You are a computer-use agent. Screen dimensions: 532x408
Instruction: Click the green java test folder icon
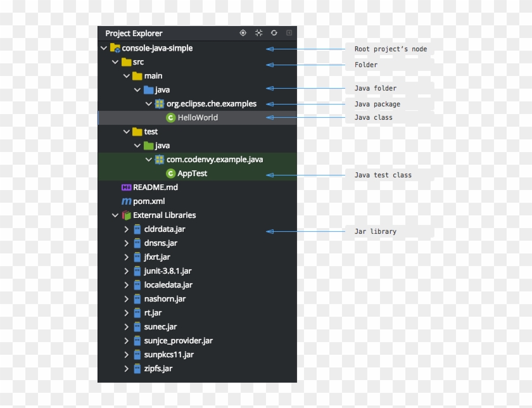click(x=148, y=146)
